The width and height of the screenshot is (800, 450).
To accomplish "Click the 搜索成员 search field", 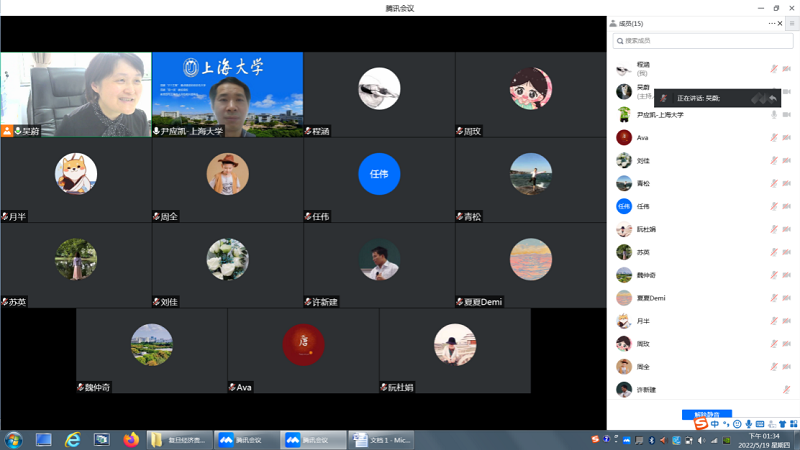I will pyautogui.click(x=705, y=41).
